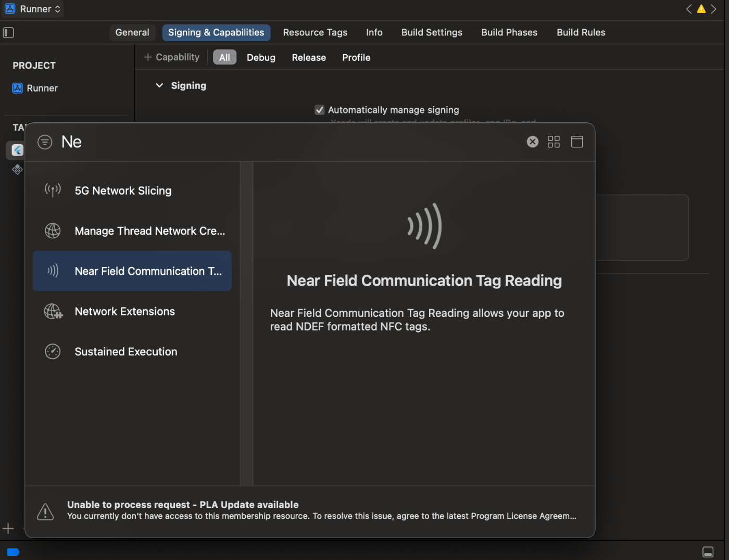
Task: Switch capability library to list detail view
Action: [x=577, y=142]
